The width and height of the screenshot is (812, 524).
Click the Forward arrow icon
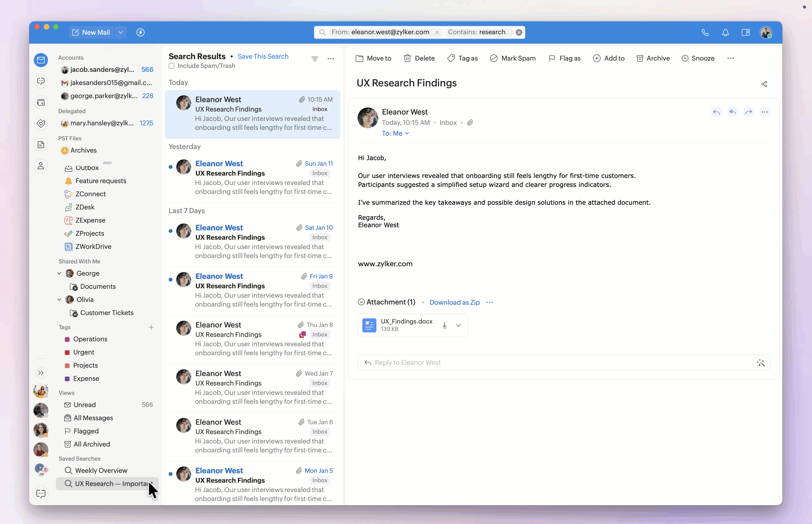point(748,112)
